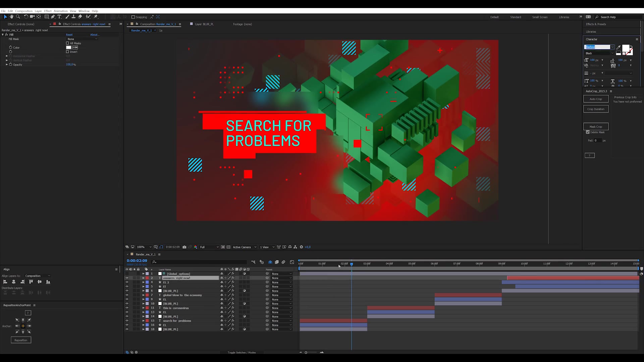Click the Mask Crop button

click(x=596, y=127)
